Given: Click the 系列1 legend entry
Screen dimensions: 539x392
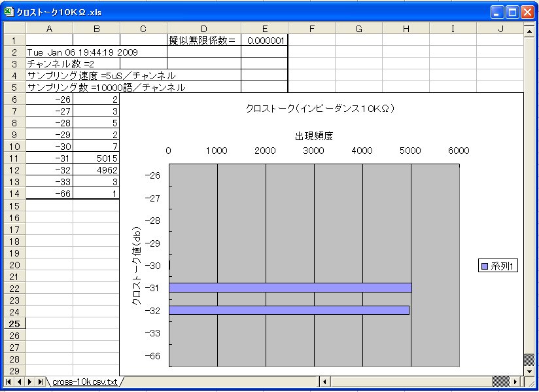Looking at the screenshot, I should [x=498, y=266].
